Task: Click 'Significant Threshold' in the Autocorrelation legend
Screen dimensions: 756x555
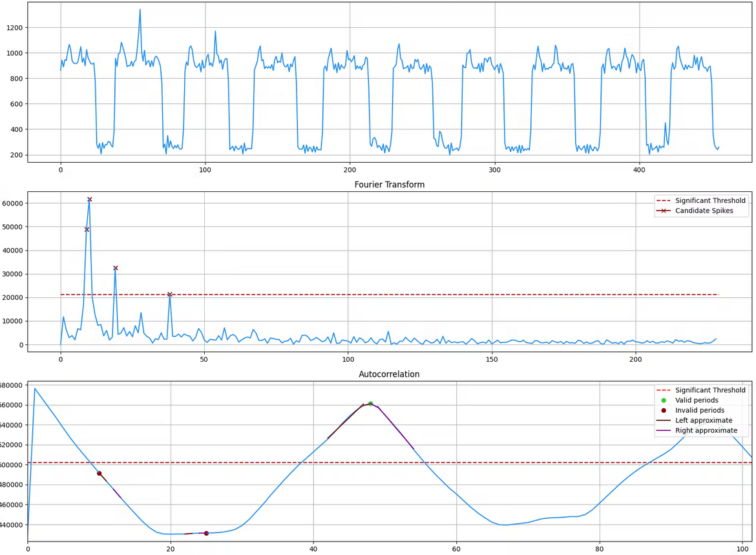Action: pos(710,390)
